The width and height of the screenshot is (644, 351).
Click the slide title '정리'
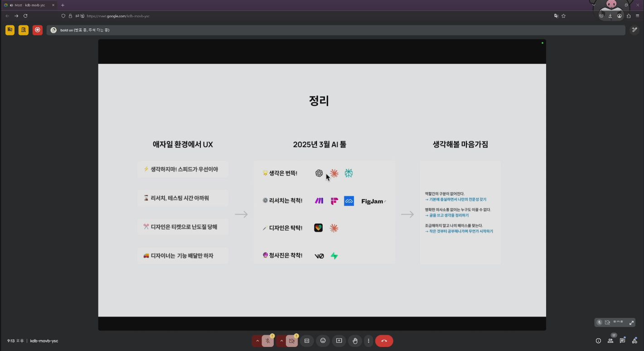tap(319, 101)
